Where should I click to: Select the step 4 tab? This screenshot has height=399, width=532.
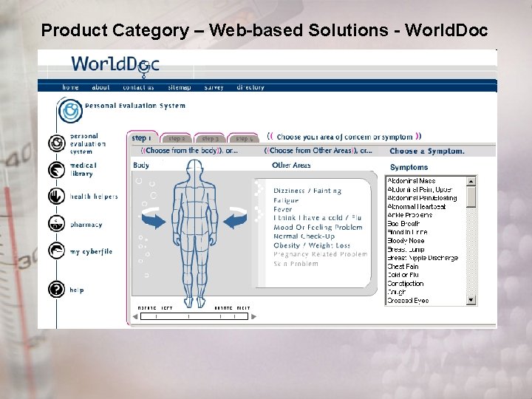pyautogui.click(x=244, y=138)
